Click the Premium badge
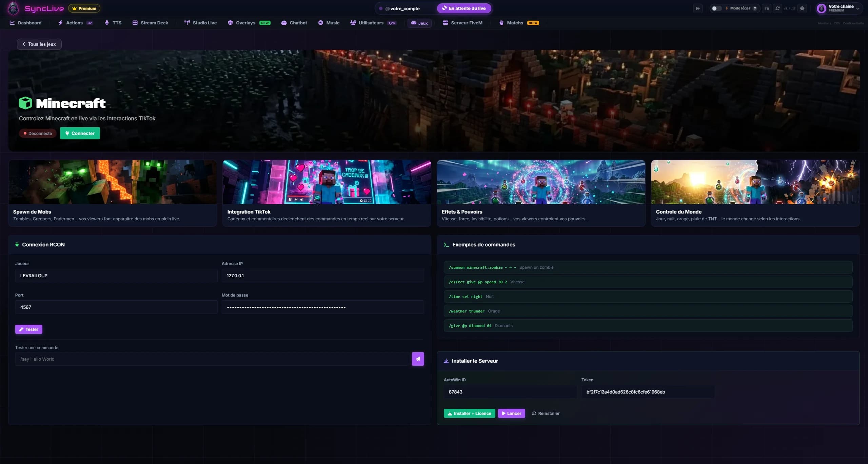This screenshot has height=464, width=868. 84,8
